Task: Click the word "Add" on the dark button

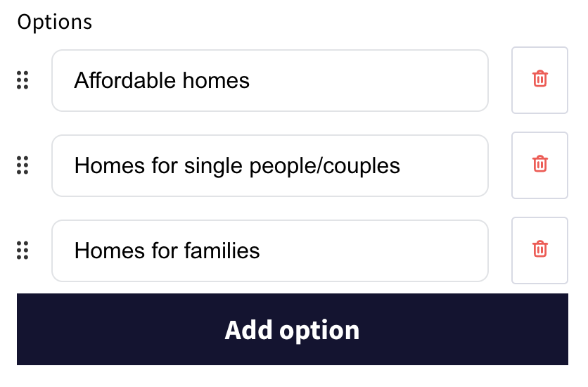Action: [248, 330]
